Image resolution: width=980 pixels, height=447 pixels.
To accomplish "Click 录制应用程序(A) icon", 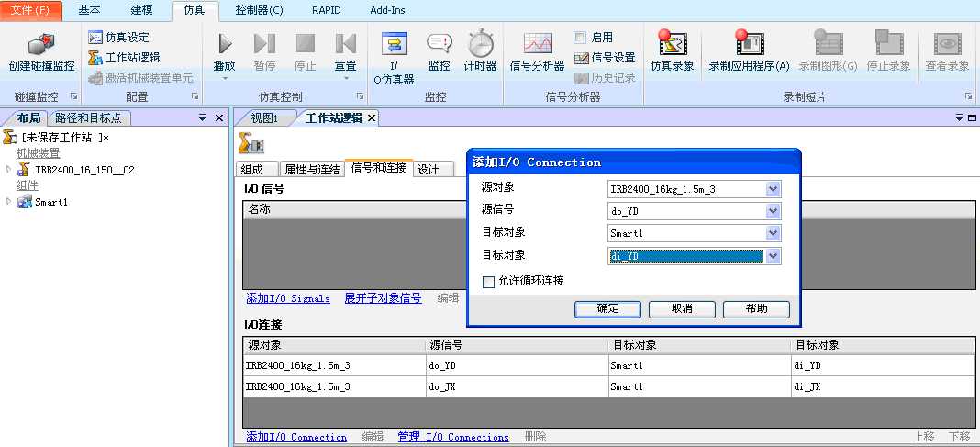I will coord(749,44).
